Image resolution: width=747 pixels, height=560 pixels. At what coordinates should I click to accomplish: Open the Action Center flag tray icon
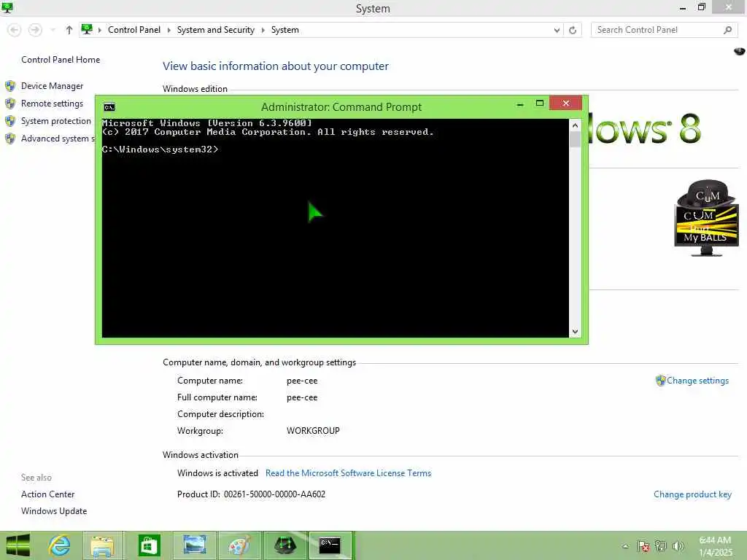pyautogui.click(x=643, y=546)
